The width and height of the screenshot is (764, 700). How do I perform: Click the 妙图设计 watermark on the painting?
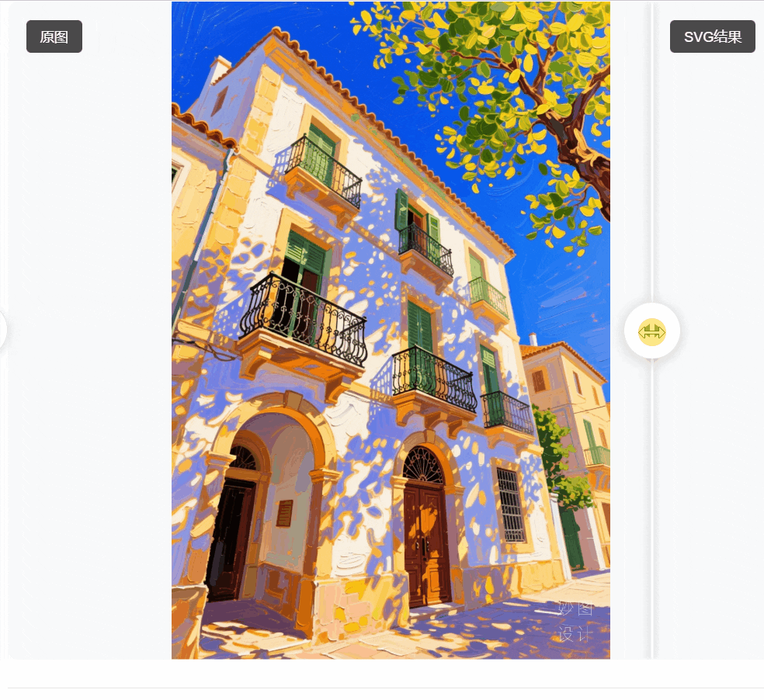[x=575, y=622]
